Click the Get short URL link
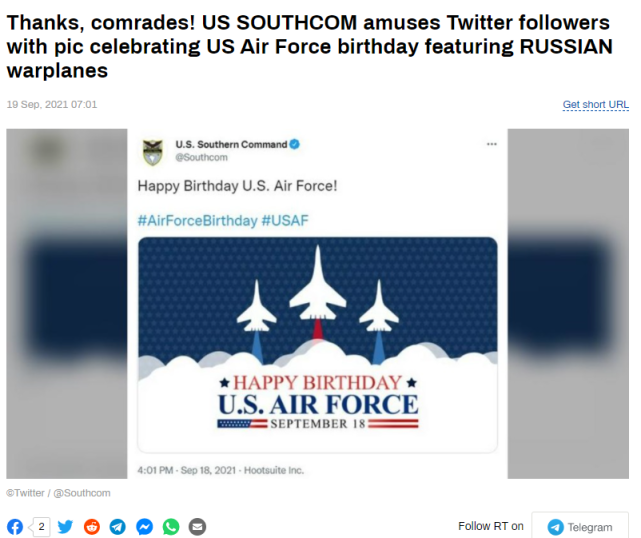This screenshot has width=641, height=538. [596, 105]
